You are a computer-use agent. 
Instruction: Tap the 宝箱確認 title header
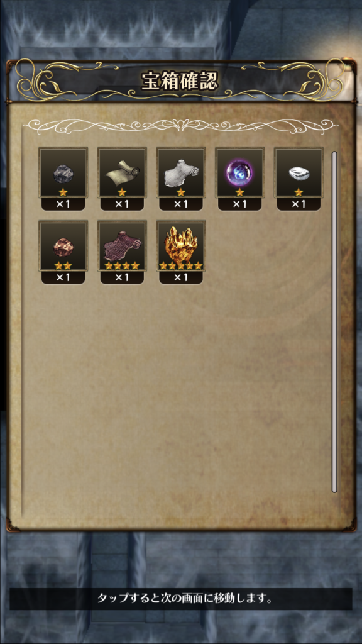point(180,81)
